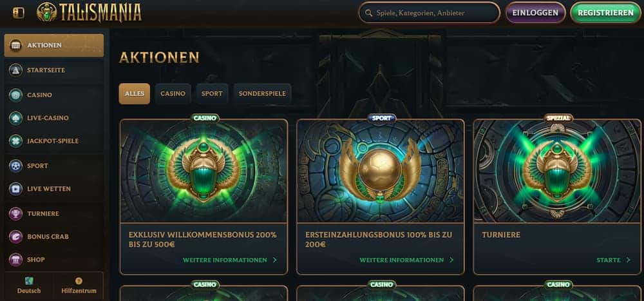Open the Sport ball icon in the sidebar
The image size is (644, 301).
click(x=15, y=166)
